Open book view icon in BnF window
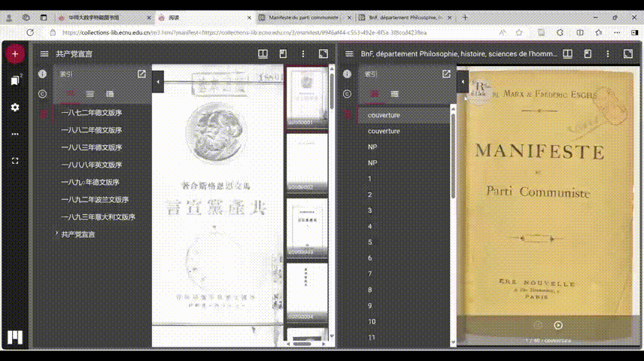644x361 pixels. (567, 54)
